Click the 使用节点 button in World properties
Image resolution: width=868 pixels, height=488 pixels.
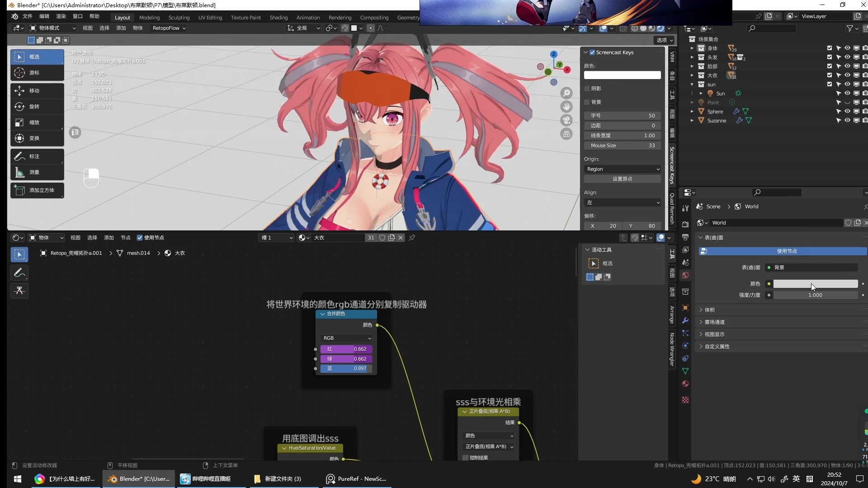point(783,251)
